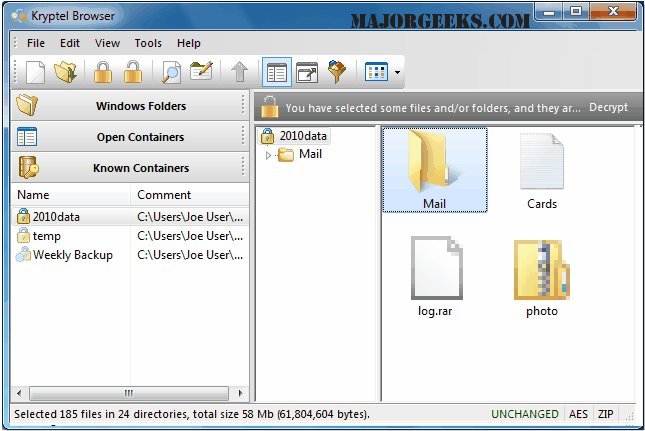Click the UNCHANGED status bar indicator
The height and width of the screenshot is (431, 645).
pos(525,414)
